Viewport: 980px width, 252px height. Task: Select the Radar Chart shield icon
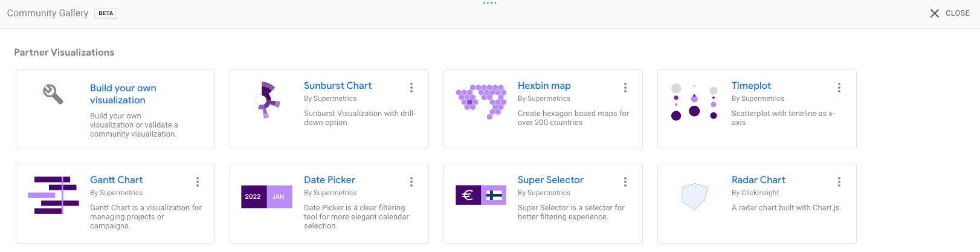pyautogui.click(x=694, y=196)
